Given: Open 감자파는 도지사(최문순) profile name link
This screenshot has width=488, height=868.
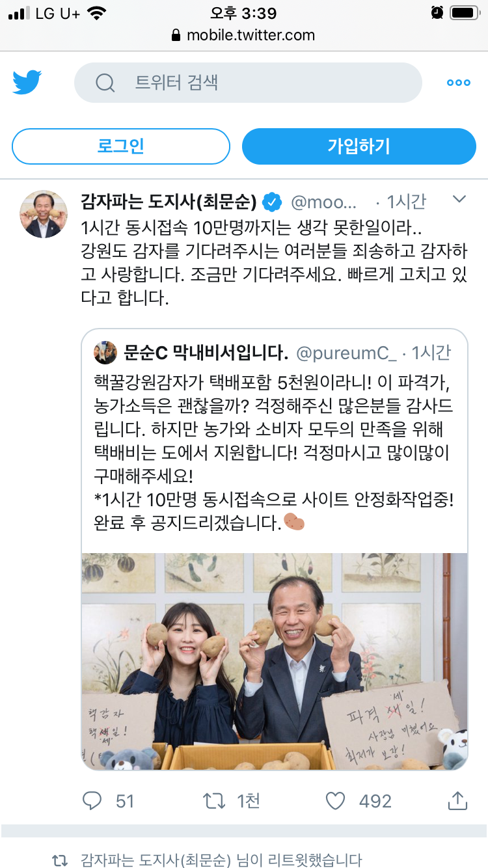Looking at the screenshot, I should pos(169,202).
